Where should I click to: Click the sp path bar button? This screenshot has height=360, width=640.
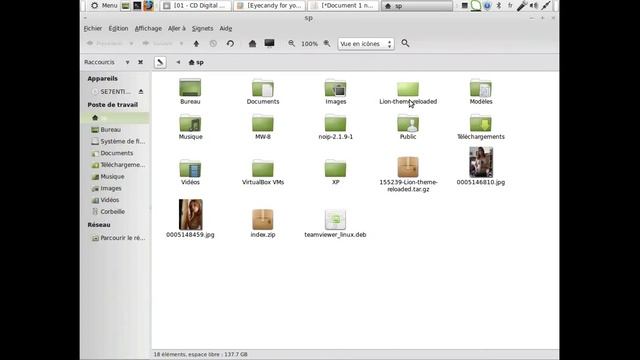click(196, 62)
